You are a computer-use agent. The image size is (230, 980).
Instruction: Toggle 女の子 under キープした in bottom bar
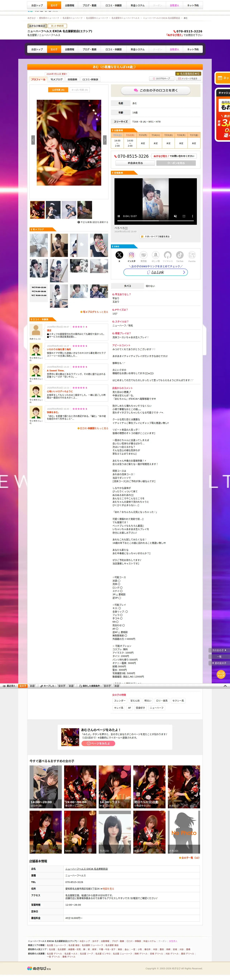click(61, 686)
